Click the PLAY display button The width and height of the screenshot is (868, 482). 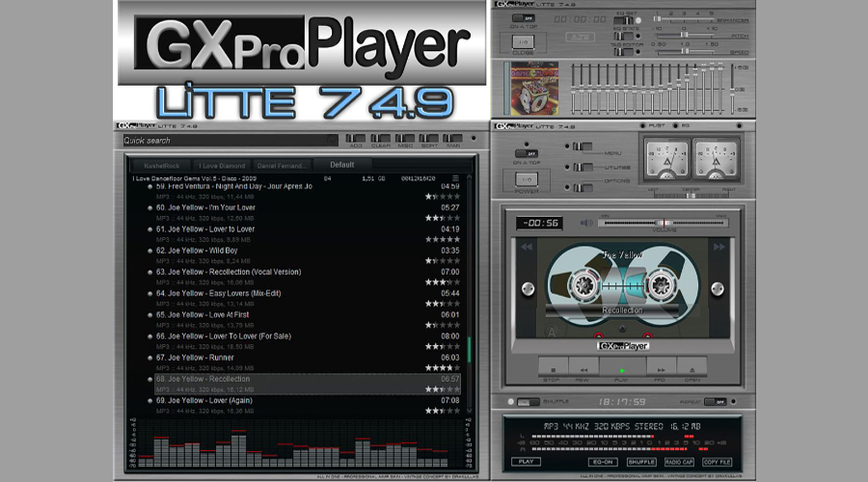(x=526, y=461)
